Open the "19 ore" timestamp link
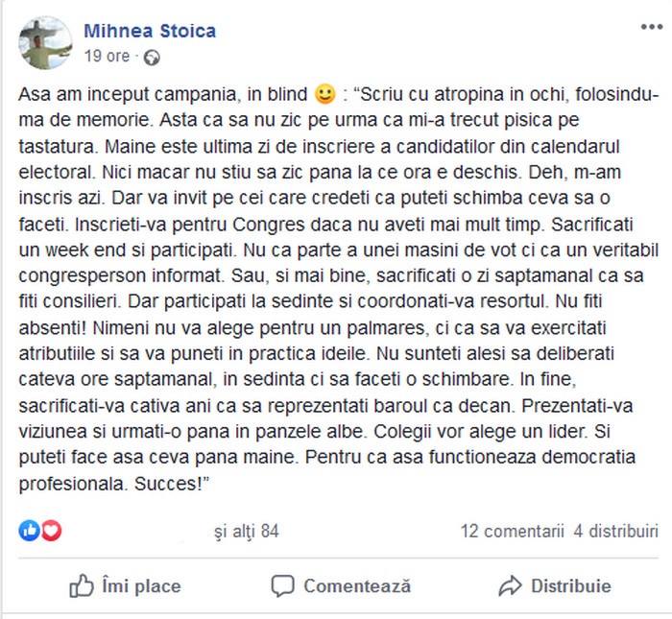 tap(107, 56)
